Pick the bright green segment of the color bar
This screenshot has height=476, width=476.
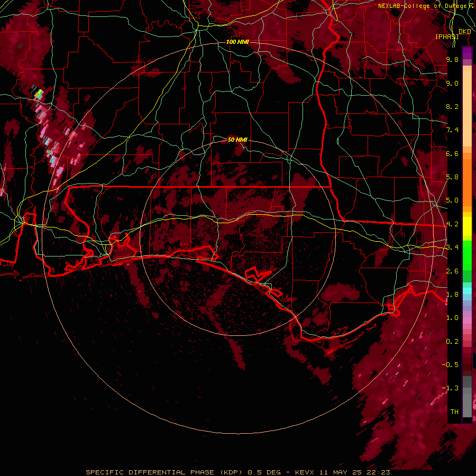[x=467, y=255]
